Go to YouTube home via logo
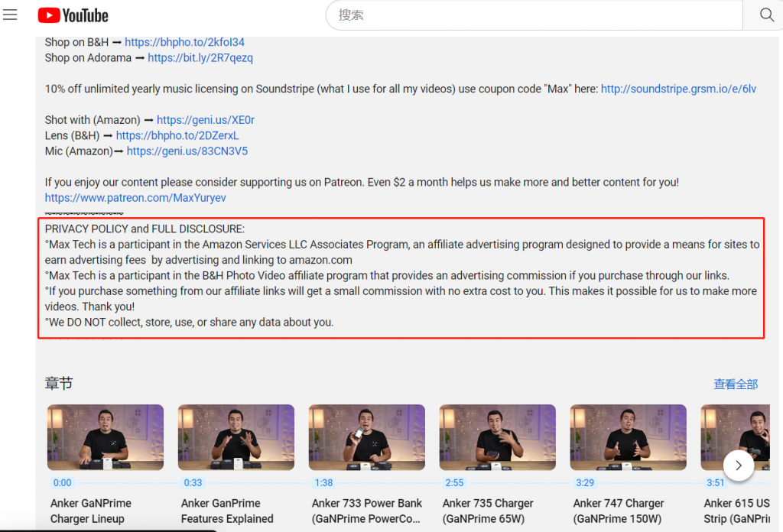Screen dimensions: 783x532 click(x=73, y=15)
